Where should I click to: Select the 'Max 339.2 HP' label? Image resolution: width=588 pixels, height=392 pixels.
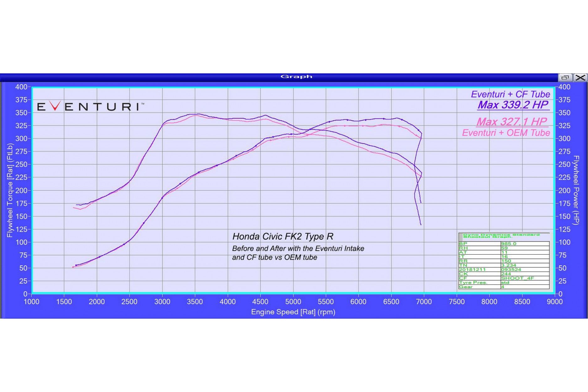coord(513,105)
